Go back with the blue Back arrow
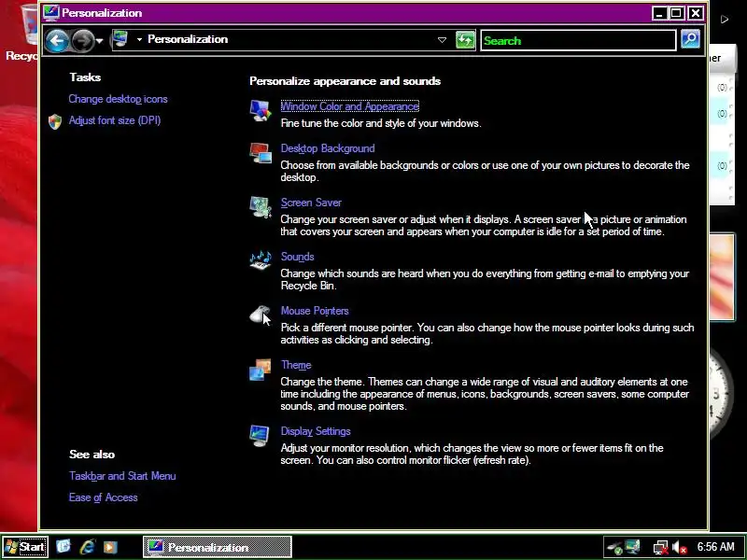 (57, 40)
